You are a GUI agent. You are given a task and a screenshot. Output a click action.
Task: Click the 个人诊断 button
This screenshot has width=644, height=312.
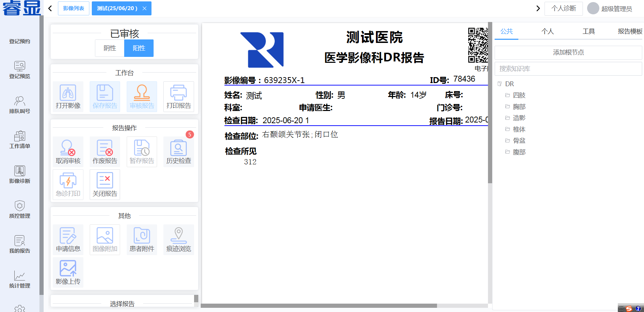click(x=563, y=8)
